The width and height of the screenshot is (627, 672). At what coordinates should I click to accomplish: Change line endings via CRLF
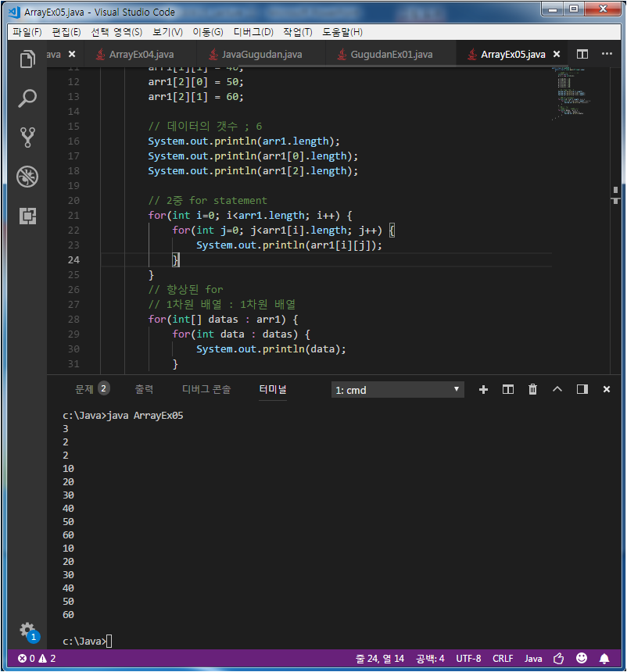pyautogui.click(x=503, y=658)
